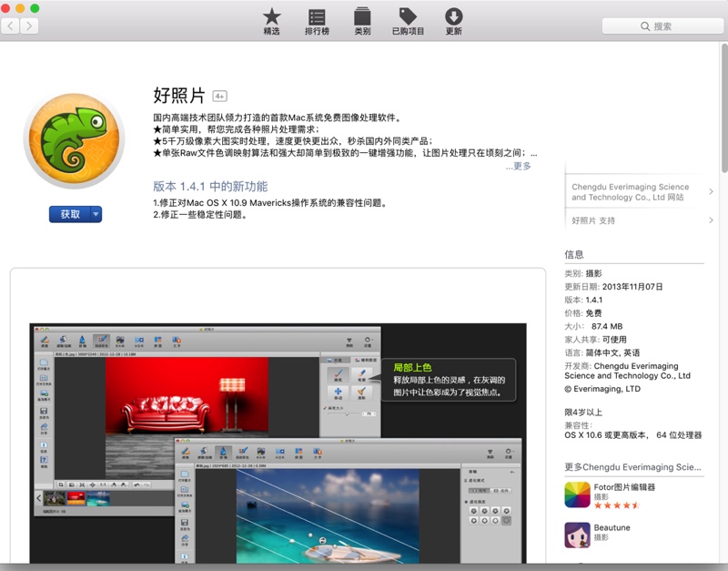Open the Purchased (已购项目) tab
The image size is (728, 571).
pyautogui.click(x=408, y=22)
